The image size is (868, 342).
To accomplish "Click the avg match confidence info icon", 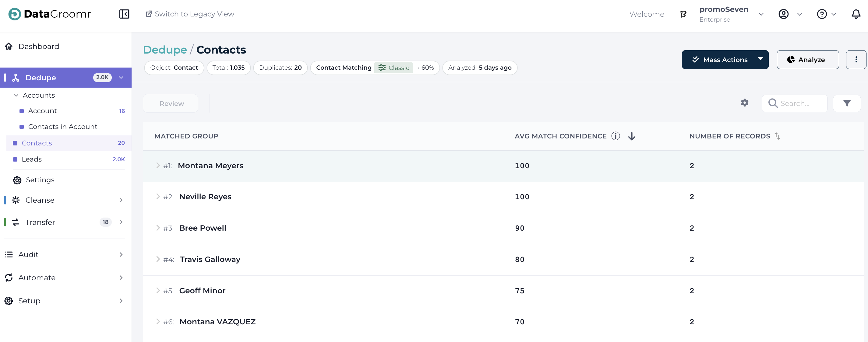I will [616, 136].
